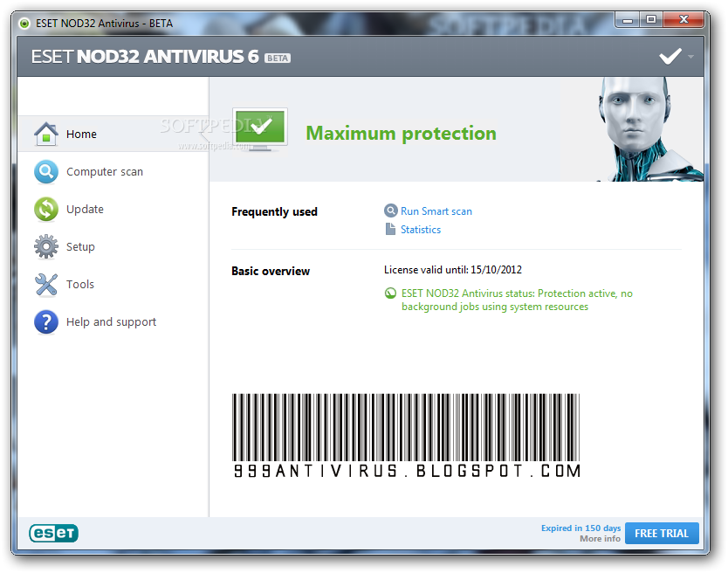The width and height of the screenshot is (728, 573).
Task: Click the Run Smart scan link
Action: [x=436, y=211]
